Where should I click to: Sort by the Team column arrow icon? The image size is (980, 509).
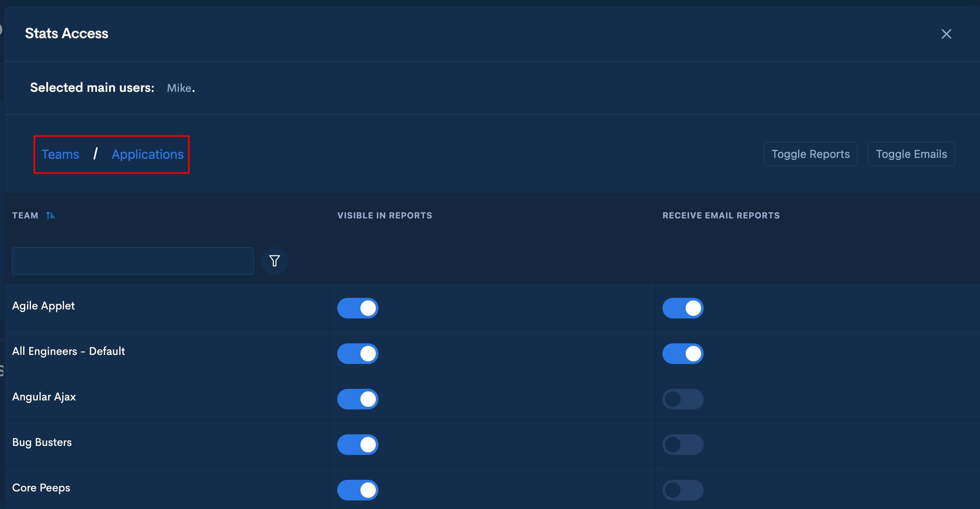51,215
